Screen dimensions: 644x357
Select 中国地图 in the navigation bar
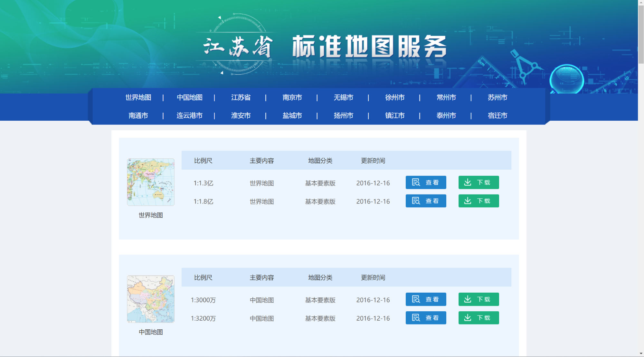pos(189,97)
